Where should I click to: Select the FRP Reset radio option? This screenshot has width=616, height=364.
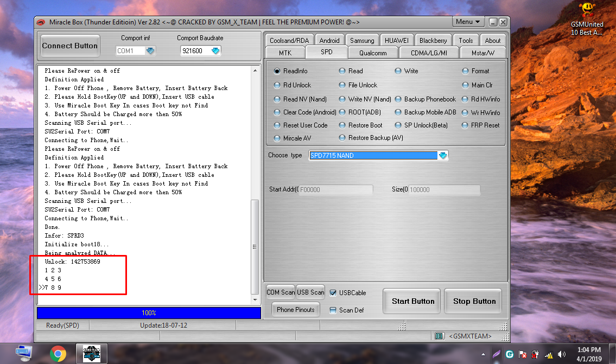click(x=465, y=125)
